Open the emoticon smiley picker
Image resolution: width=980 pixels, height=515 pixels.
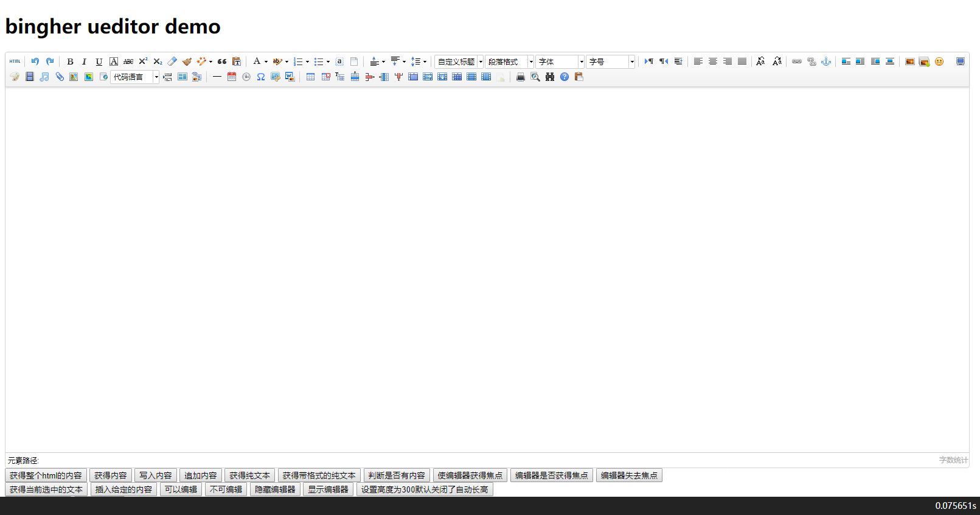click(939, 61)
